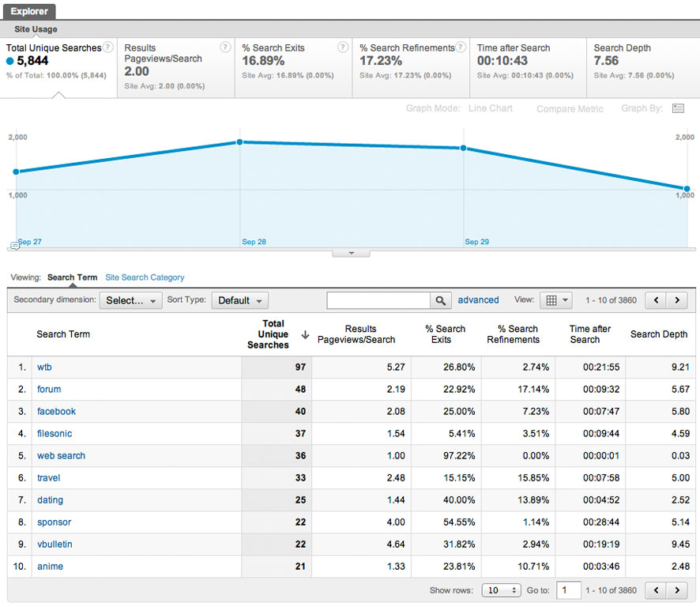Click the table search magnifying glass icon
700x607 pixels.
[x=440, y=300]
